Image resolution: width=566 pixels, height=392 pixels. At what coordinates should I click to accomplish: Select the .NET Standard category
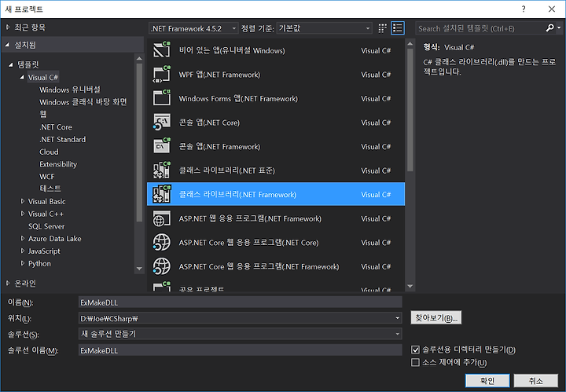click(x=62, y=139)
